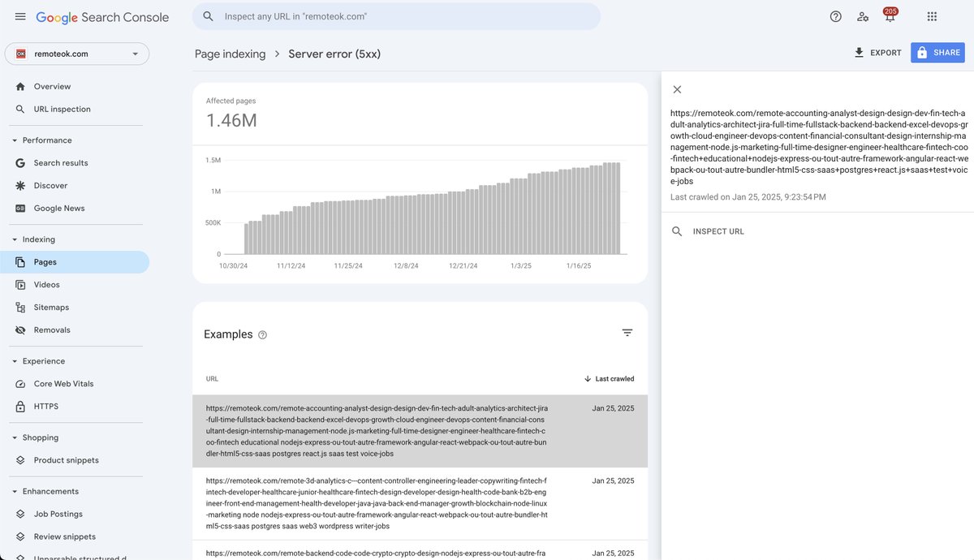Collapse the Indexing section

click(x=34, y=239)
